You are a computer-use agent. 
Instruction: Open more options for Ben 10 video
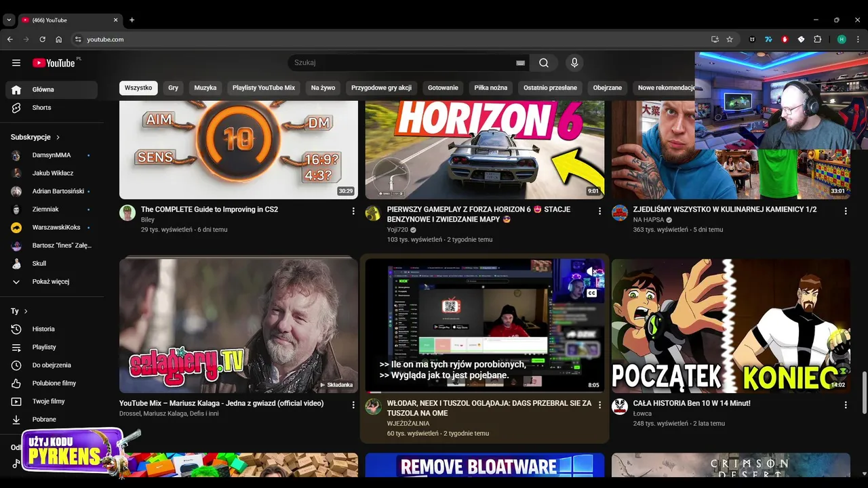click(846, 405)
